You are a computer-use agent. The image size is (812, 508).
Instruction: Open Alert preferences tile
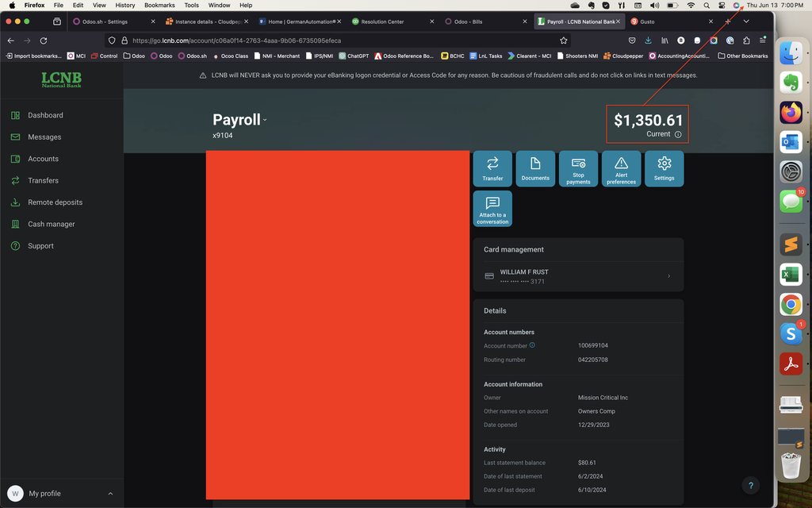click(x=621, y=168)
